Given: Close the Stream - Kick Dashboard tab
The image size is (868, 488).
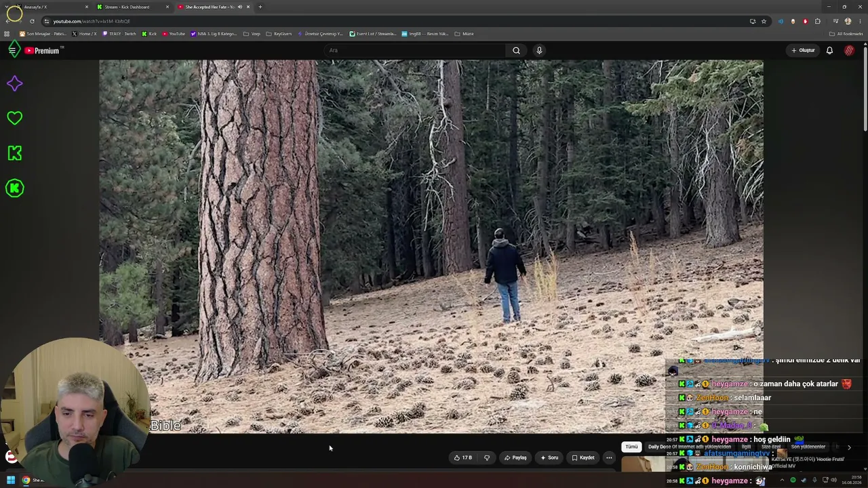Looking at the screenshot, I should coord(167,7).
